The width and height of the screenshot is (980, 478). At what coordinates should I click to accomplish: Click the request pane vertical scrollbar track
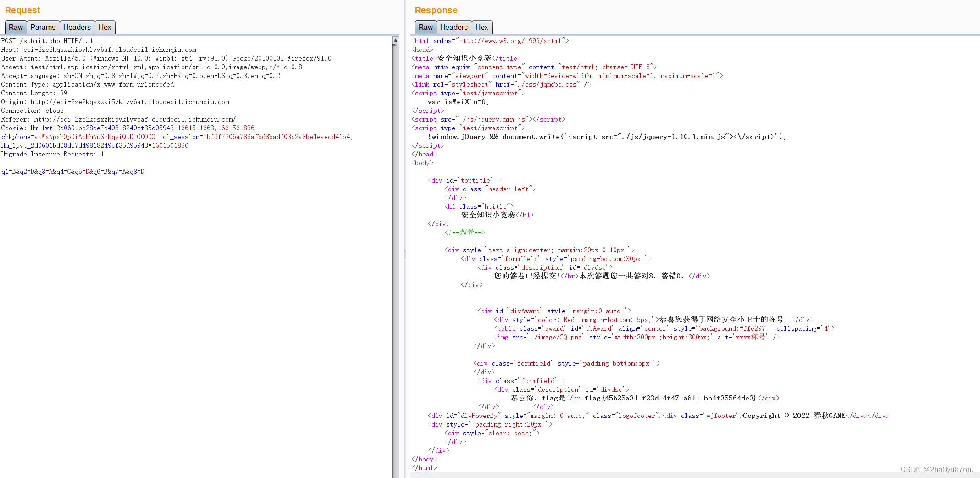[395, 261]
